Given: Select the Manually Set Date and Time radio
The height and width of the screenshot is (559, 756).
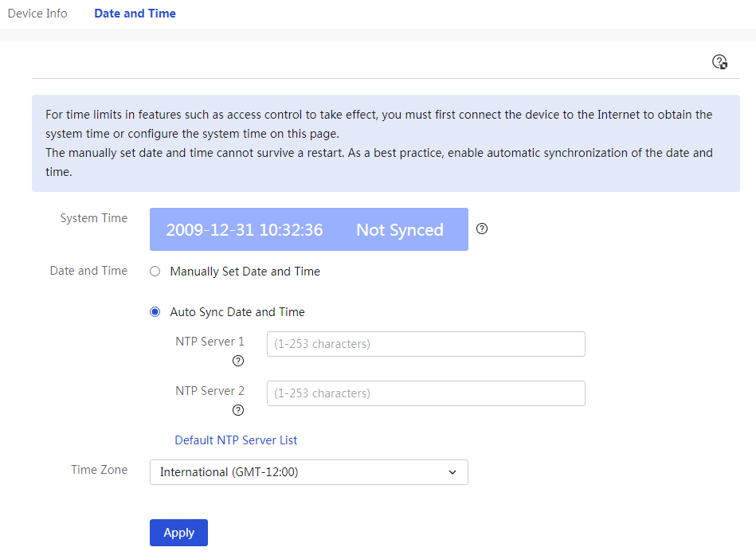Looking at the screenshot, I should (155, 272).
